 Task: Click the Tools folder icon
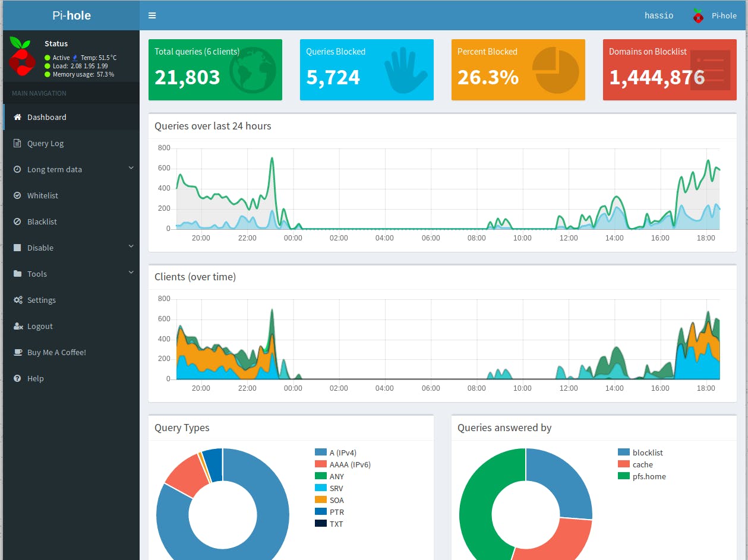[x=17, y=274]
